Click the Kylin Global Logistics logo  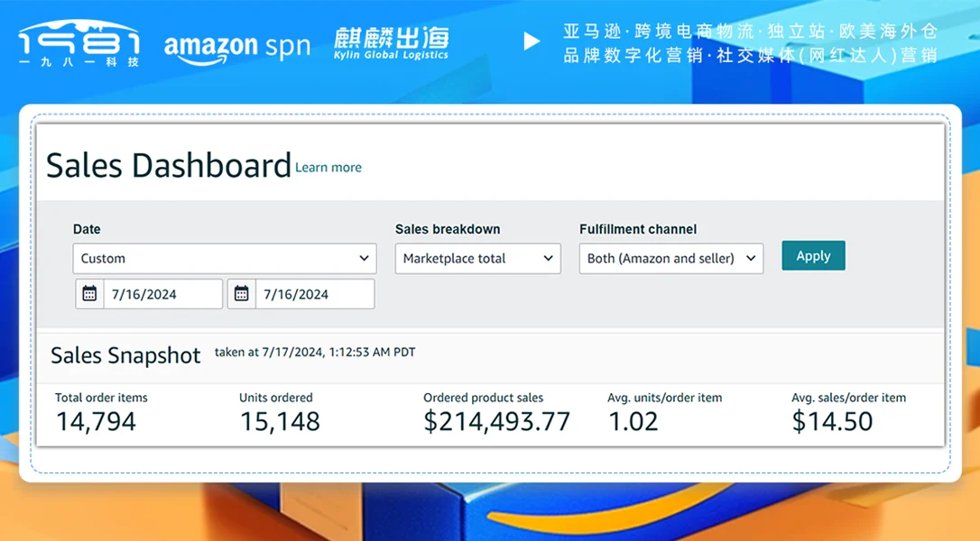tap(392, 43)
